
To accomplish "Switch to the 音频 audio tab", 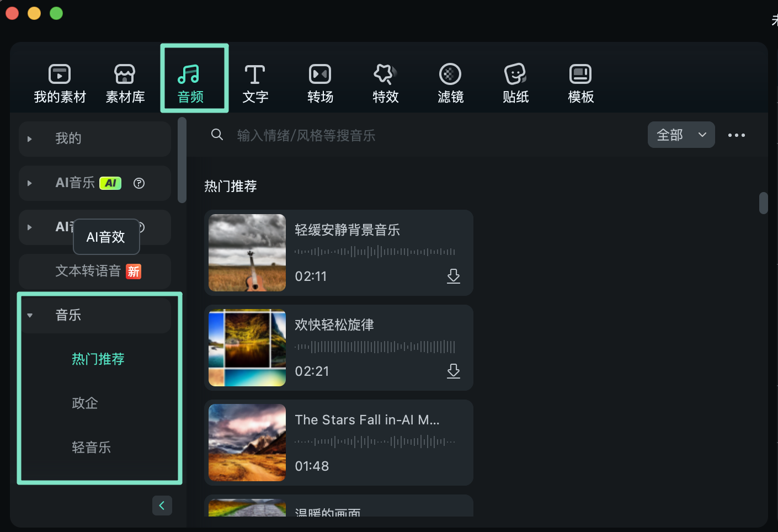I will pos(191,83).
